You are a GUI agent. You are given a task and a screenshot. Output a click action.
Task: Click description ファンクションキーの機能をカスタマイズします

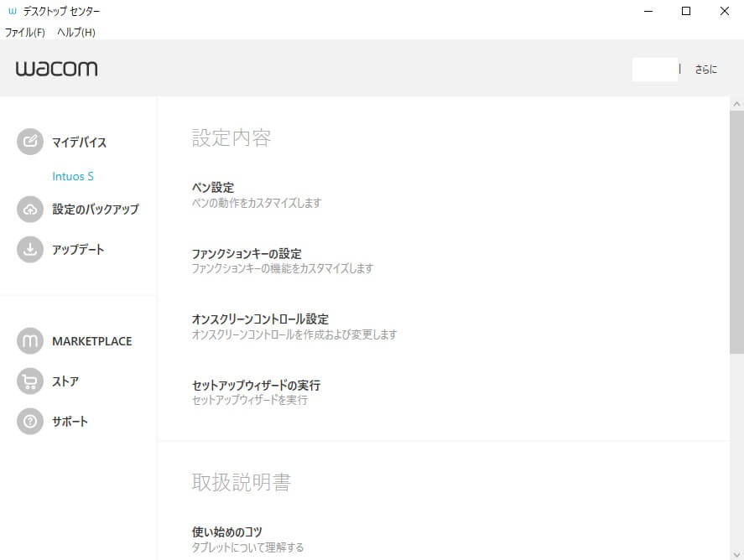[283, 268]
